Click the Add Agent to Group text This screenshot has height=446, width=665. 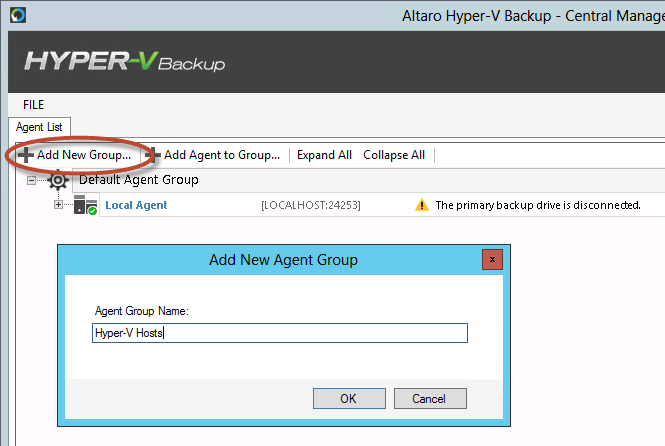[222, 155]
